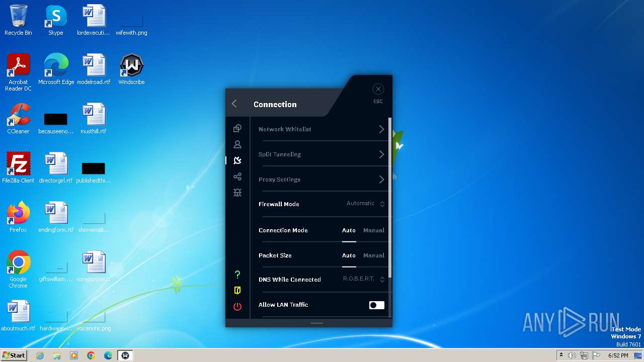Select Google Chrome desktop icon
Screen dimensions: 644x362
(x=18, y=269)
